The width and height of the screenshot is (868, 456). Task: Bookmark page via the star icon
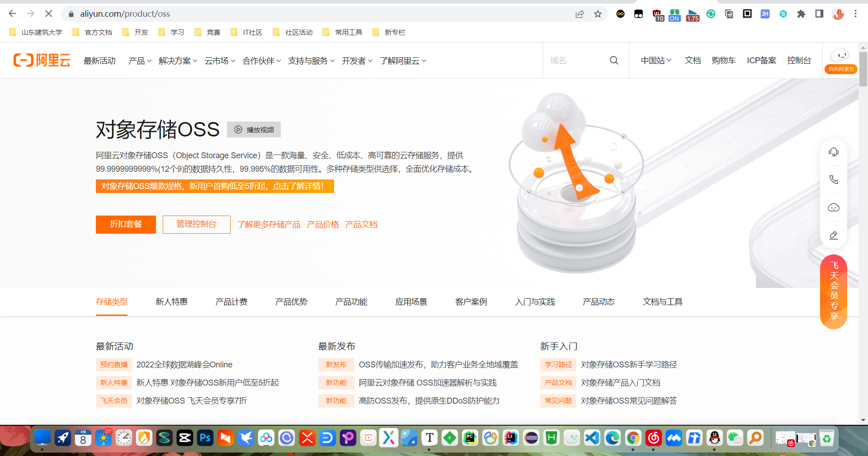tap(598, 14)
